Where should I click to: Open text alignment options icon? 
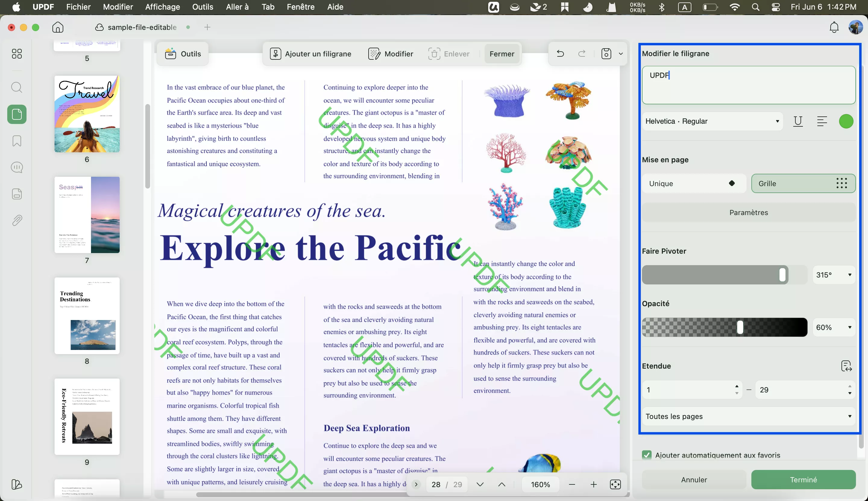(822, 122)
